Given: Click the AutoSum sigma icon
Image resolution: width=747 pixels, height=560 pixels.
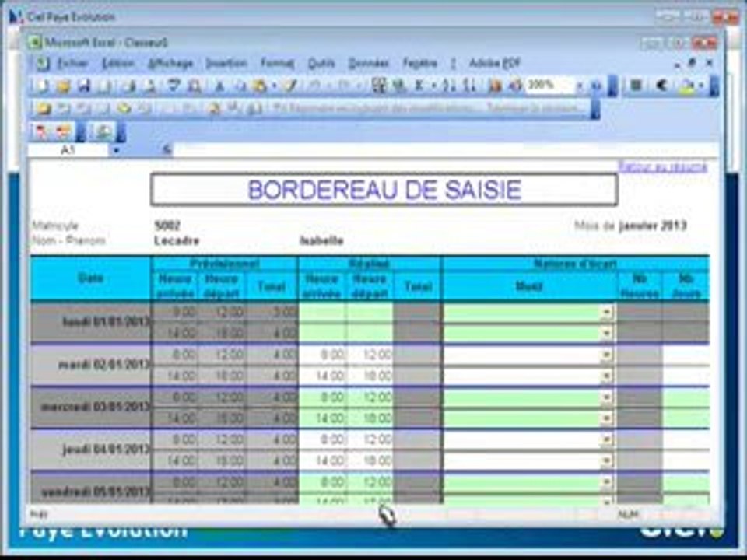Looking at the screenshot, I should point(419,86).
